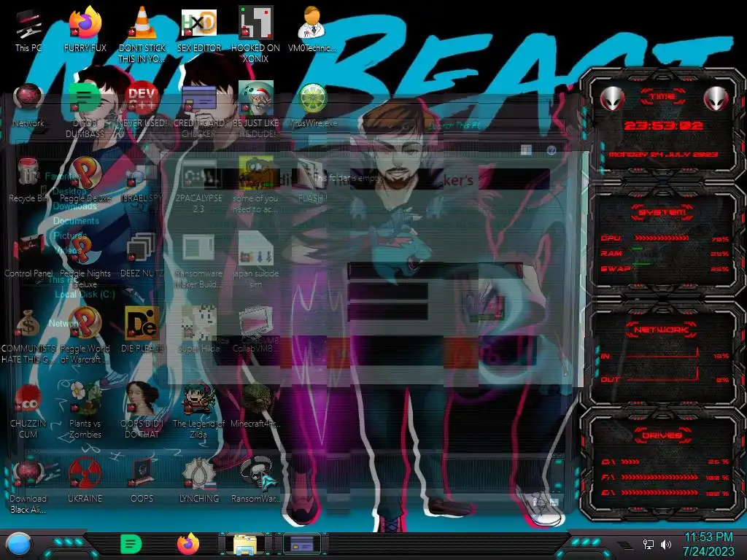The image size is (747, 560).
Task: Click the SYSTEM widget header
Action: pos(662,212)
